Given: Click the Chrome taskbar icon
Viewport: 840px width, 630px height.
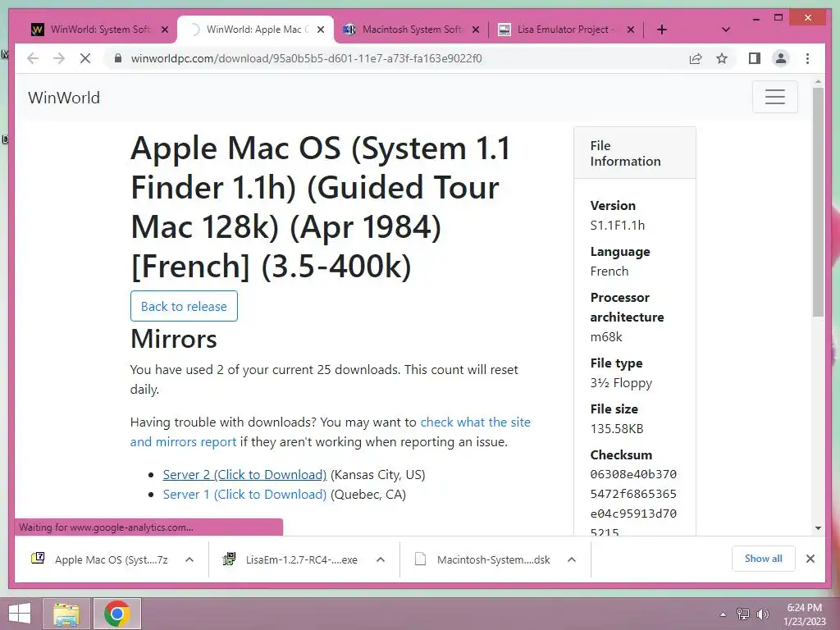Looking at the screenshot, I should [117, 614].
